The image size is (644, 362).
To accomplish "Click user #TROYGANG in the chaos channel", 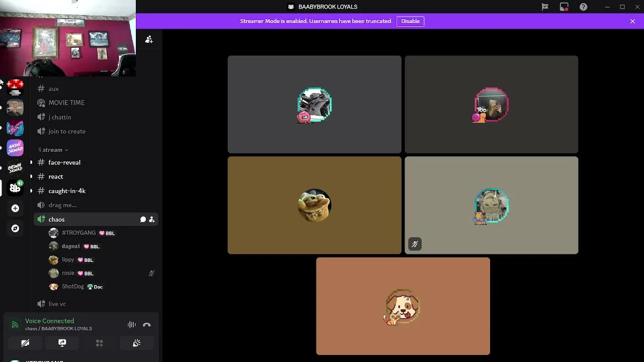I will (102, 233).
